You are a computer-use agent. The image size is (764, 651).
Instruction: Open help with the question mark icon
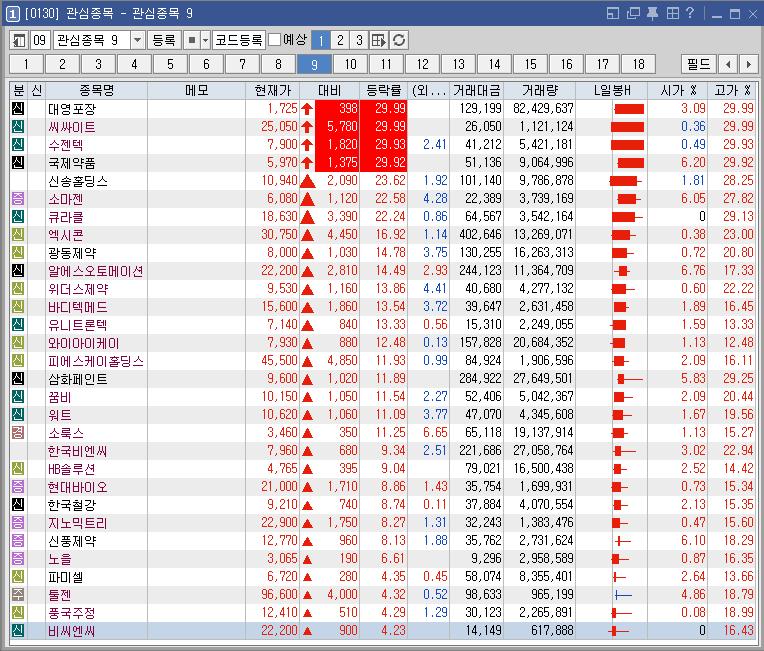[689, 13]
